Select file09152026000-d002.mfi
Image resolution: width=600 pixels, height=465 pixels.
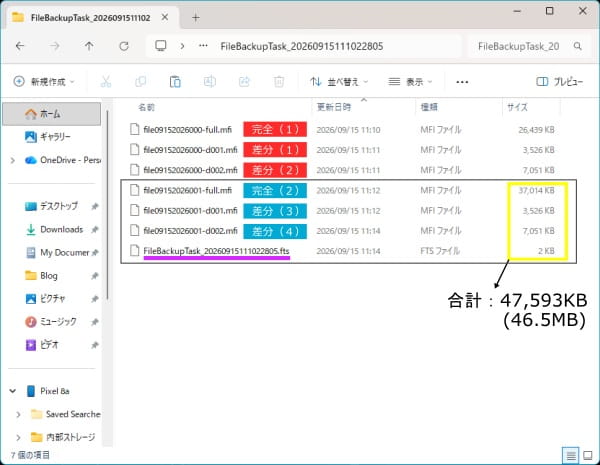click(190, 170)
